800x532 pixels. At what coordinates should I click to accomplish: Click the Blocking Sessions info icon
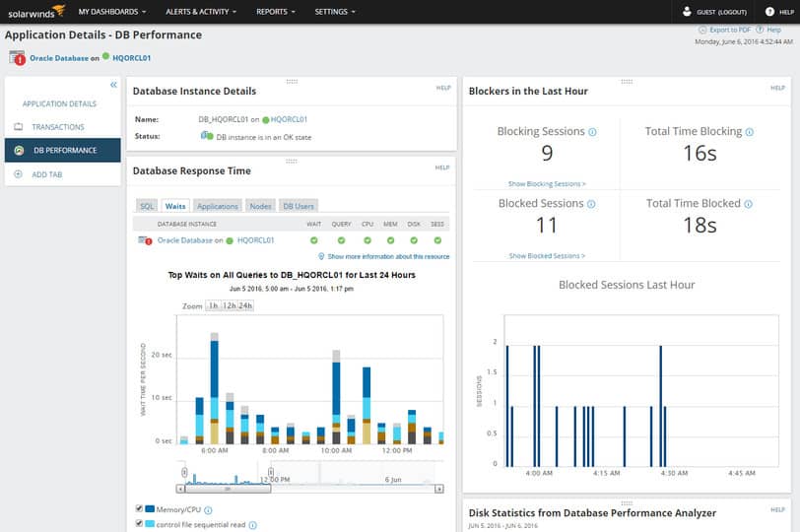pyautogui.click(x=592, y=132)
